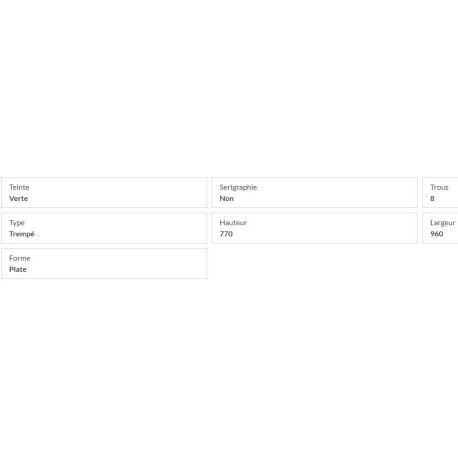458x458 pixels.
Task: Click the Hauteur property card
Action: (x=314, y=228)
